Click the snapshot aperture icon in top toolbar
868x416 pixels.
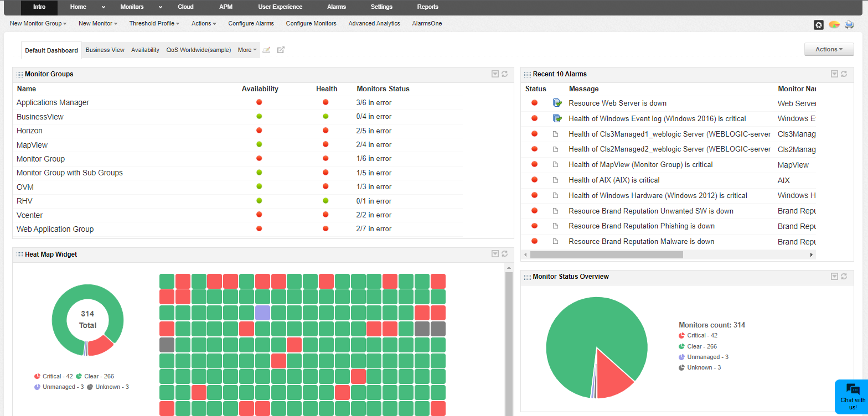tap(819, 24)
